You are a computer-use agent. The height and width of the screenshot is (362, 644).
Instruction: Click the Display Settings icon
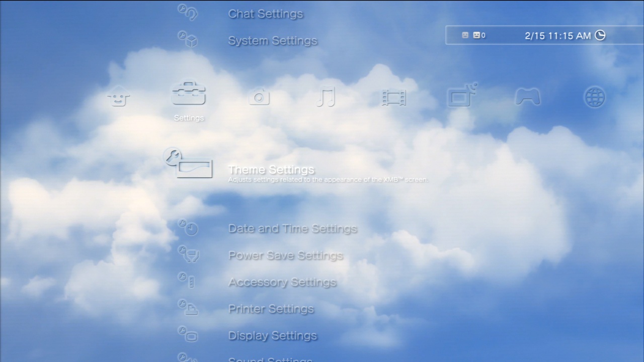188,333
